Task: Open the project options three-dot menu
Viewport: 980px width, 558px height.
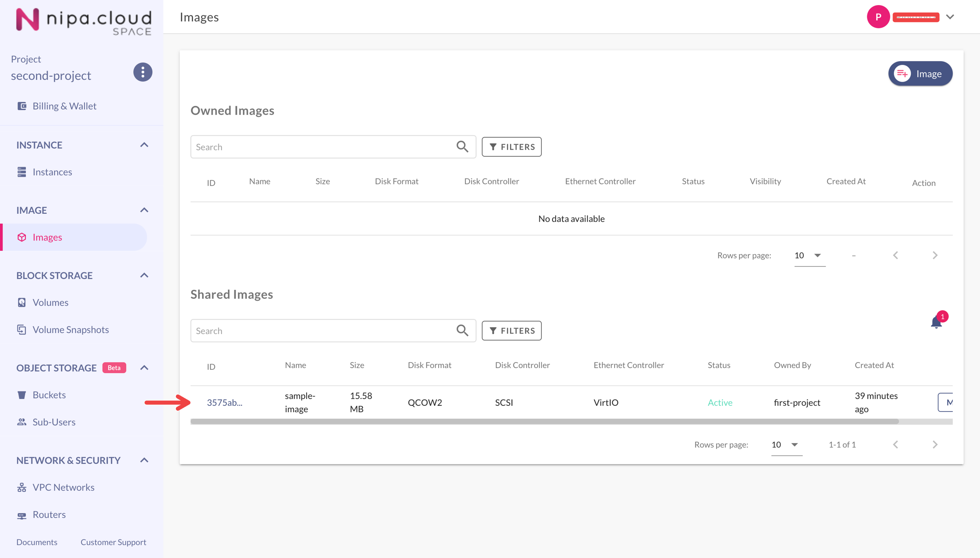Action: pyautogui.click(x=143, y=72)
